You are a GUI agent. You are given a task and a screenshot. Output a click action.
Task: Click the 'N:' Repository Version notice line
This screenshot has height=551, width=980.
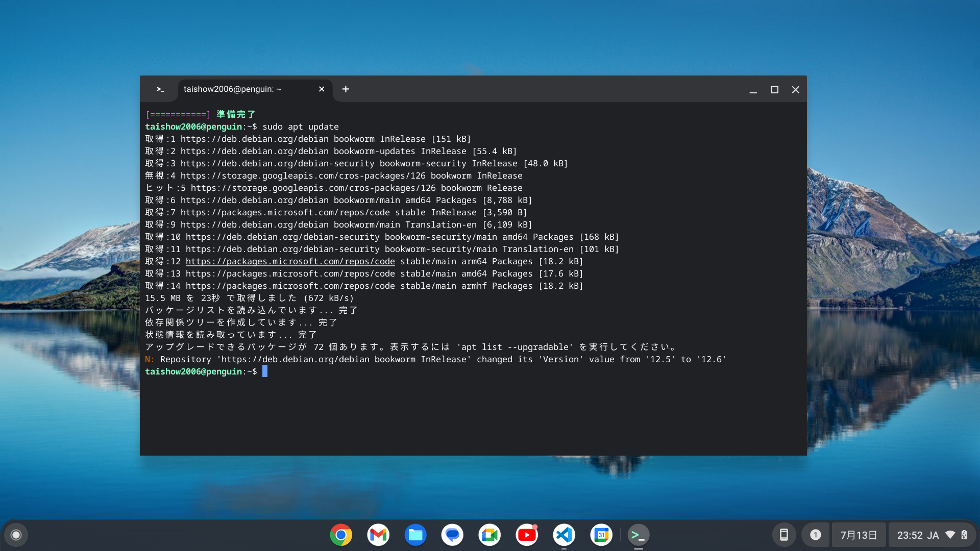435,359
